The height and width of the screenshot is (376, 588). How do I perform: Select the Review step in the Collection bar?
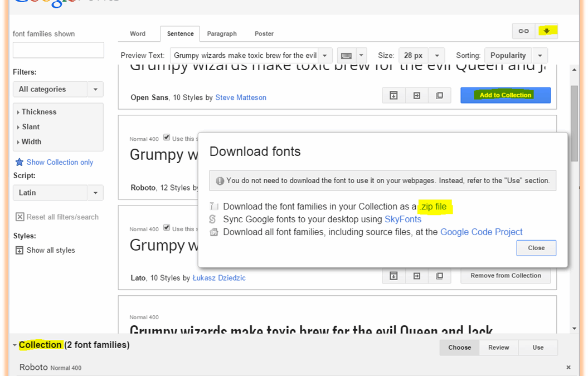click(x=499, y=348)
